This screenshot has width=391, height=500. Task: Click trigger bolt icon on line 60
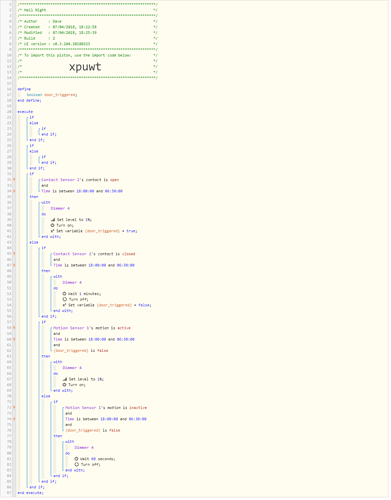click(14, 340)
